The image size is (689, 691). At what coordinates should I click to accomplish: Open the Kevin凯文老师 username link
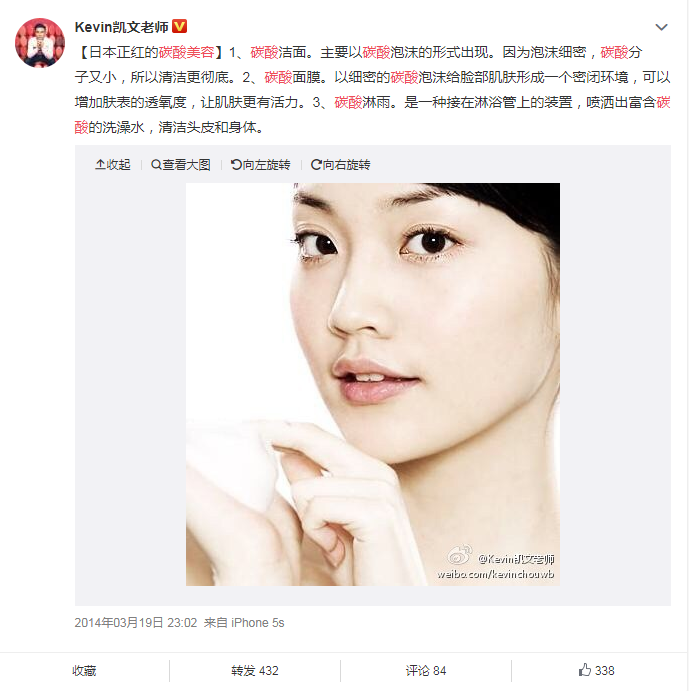[x=122, y=27]
